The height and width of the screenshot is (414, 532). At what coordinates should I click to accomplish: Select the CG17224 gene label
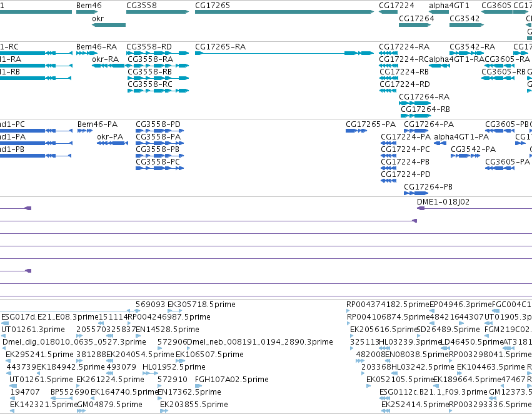[396, 6]
